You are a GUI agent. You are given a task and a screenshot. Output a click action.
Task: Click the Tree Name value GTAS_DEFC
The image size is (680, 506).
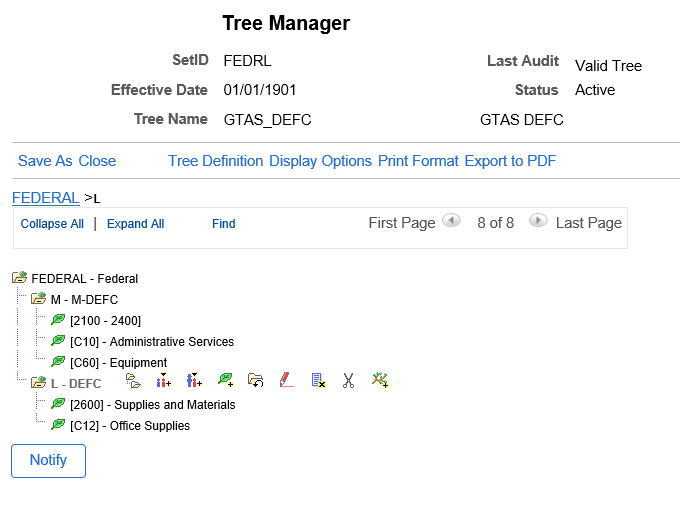pos(267,120)
